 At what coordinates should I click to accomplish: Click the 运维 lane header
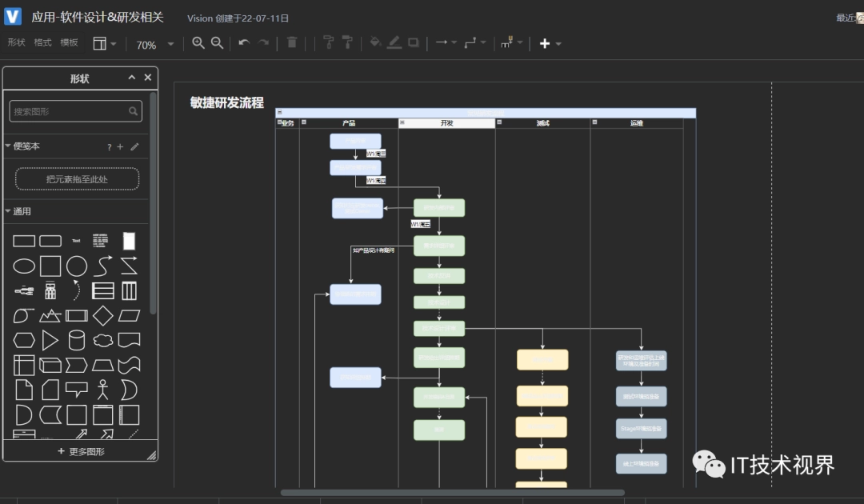pos(637,123)
